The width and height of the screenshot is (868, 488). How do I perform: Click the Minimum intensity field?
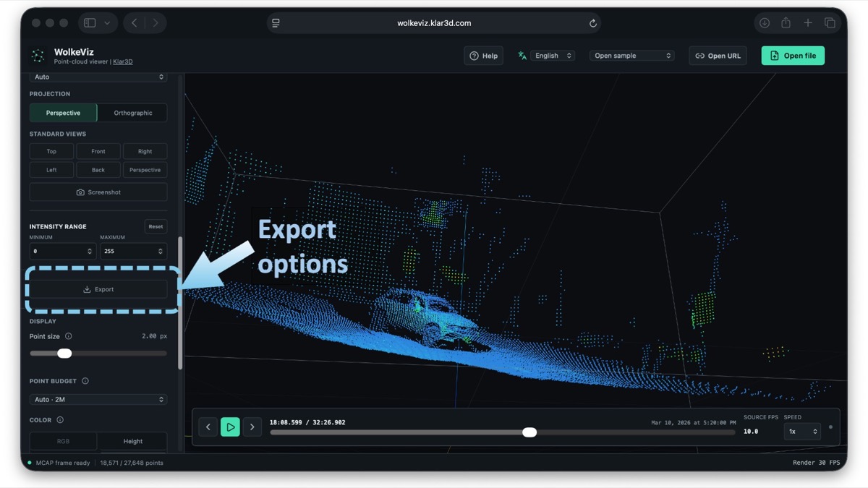click(62, 251)
